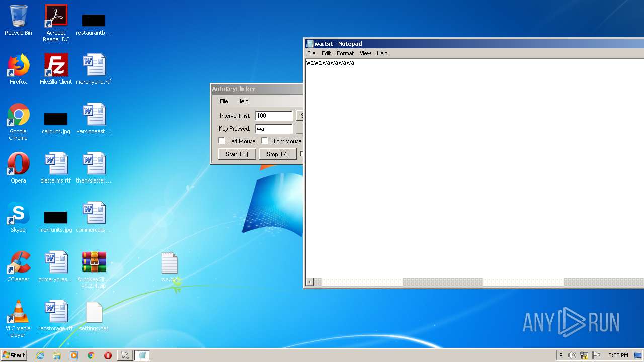Click inside the Notepad text area

(475, 168)
